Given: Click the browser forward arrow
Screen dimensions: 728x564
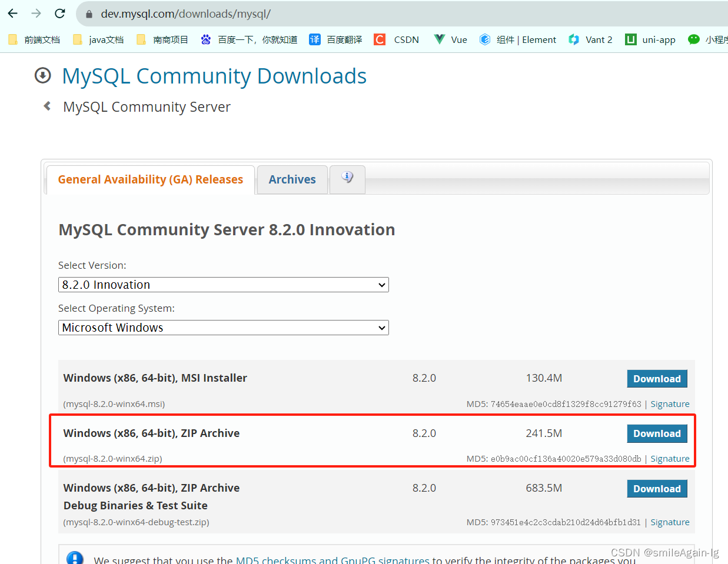Looking at the screenshot, I should pos(36,13).
